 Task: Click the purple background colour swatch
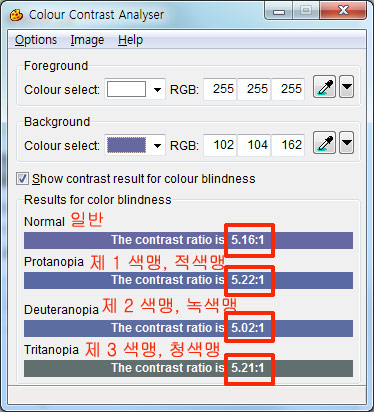pos(126,145)
